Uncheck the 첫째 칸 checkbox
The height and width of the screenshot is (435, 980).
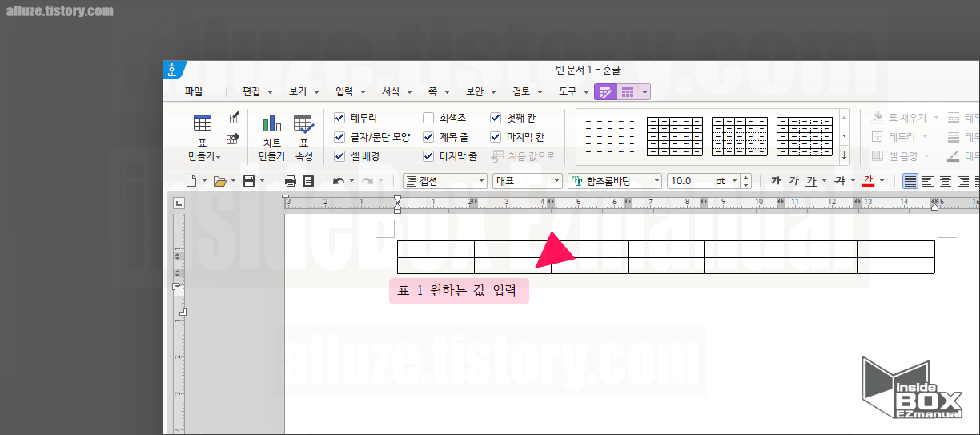tap(496, 118)
